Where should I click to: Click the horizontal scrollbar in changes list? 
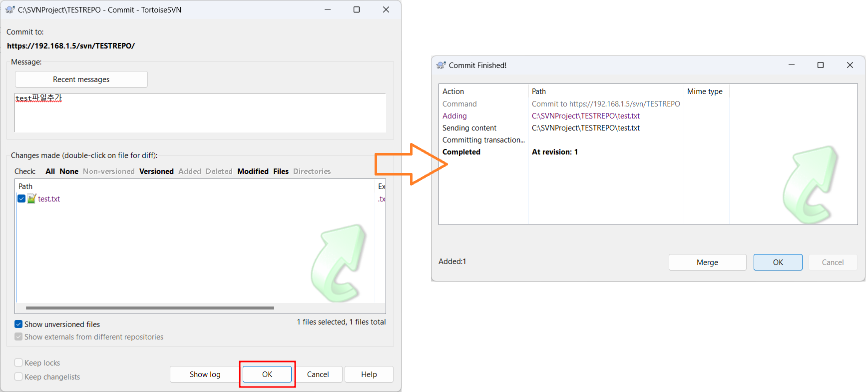[150, 308]
